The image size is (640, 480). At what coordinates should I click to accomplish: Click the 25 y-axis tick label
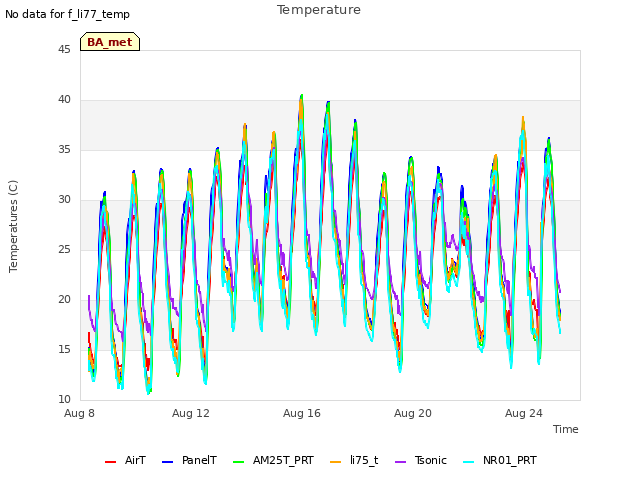64,250
